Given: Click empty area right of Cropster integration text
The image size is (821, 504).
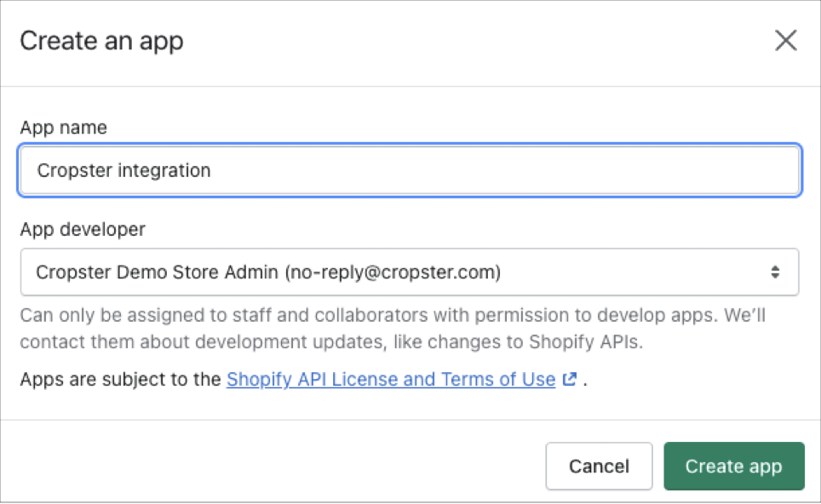Looking at the screenshot, I should [x=502, y=170].
